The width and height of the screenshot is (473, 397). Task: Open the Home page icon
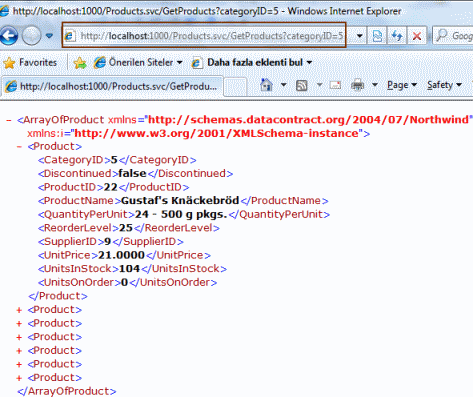[x=266, y=85]
